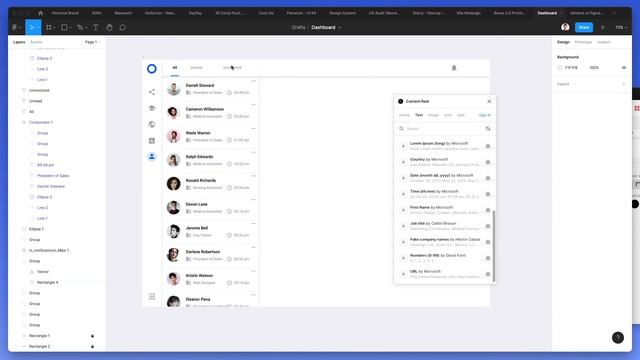Favorite the Country by Microsoft item
Image resolution: width=640 pixels, height=360 pixels.
coord(488,162)
